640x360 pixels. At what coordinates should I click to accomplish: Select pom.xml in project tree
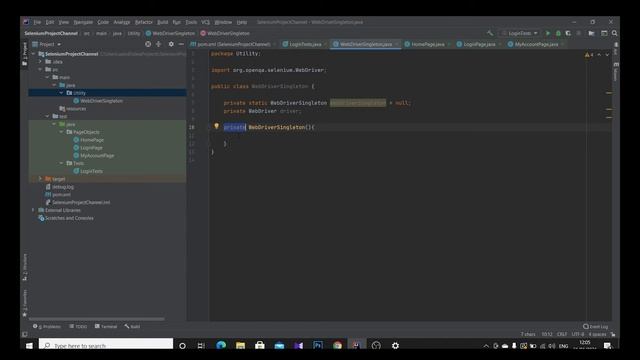pos(58,195)
